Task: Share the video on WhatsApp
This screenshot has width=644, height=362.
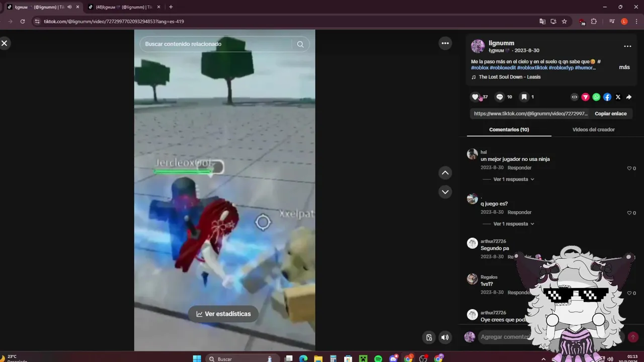Action: tap(596, 97)
